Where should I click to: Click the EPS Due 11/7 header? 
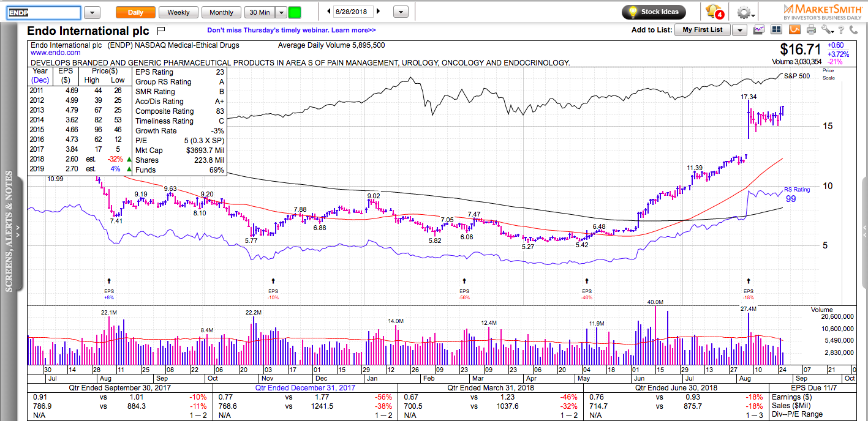click(x=812, y=388)
